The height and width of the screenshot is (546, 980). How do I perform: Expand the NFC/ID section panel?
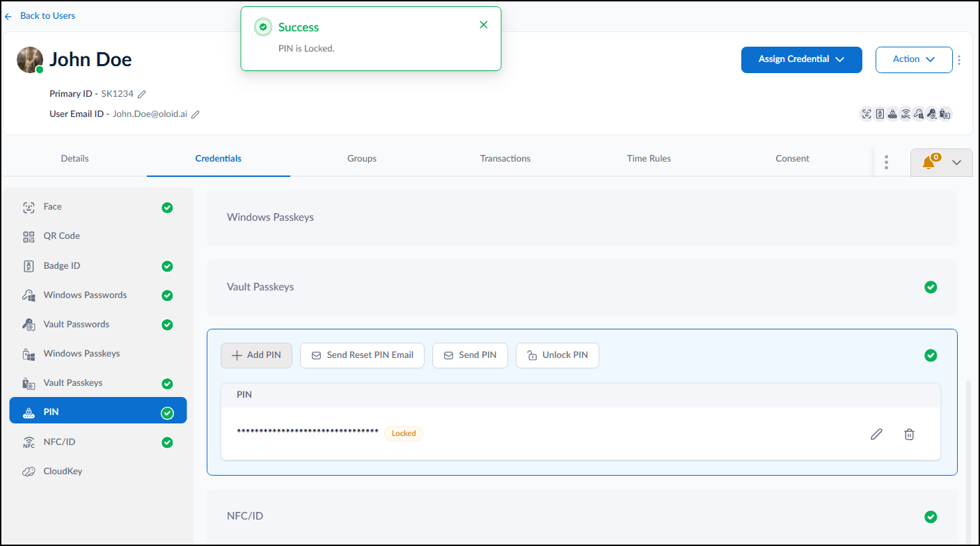pos(582,516)
